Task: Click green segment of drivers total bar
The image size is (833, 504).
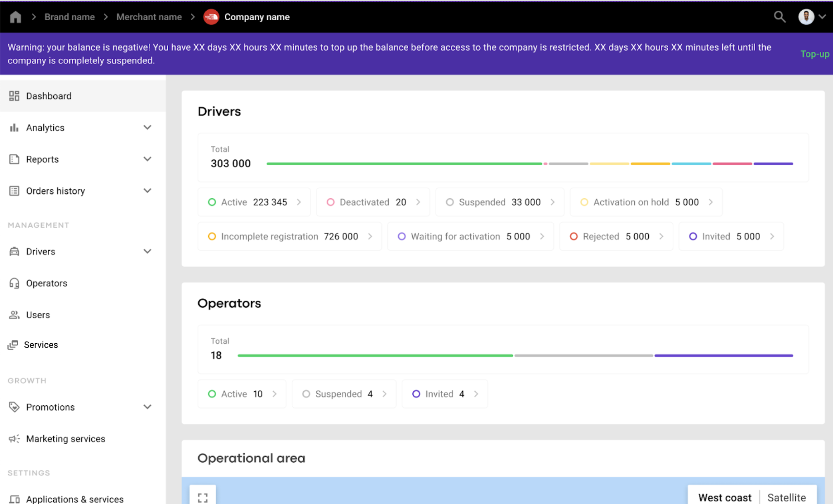Action: click(404, 164)
